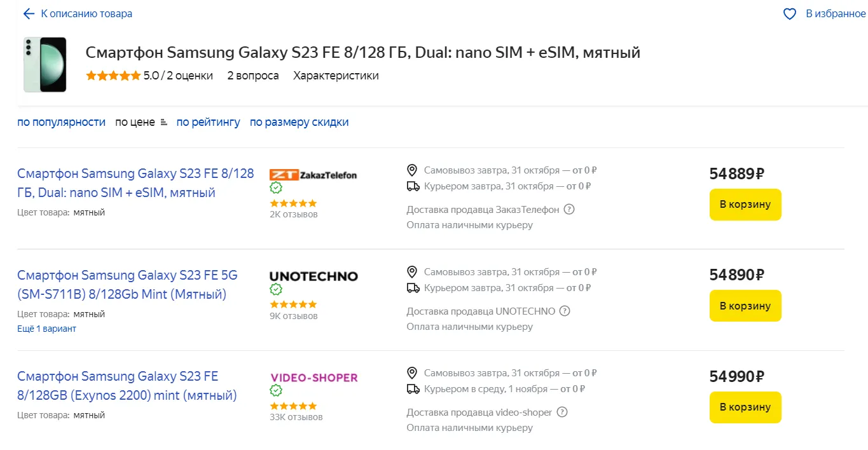Open the help icon next to UNOTECHNO delivery

pos(565,311)
